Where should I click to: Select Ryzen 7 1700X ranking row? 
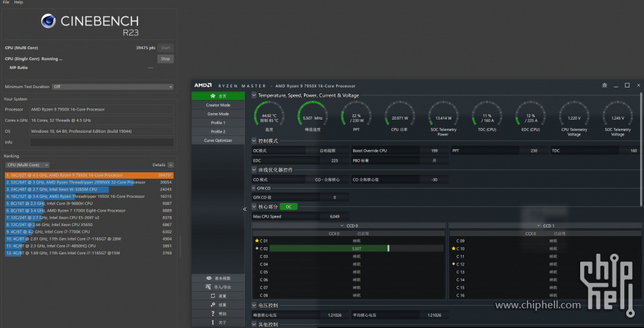89,210
